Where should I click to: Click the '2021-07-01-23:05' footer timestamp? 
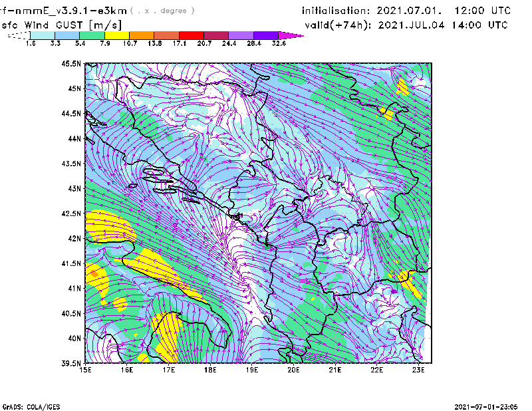[486, 407]
